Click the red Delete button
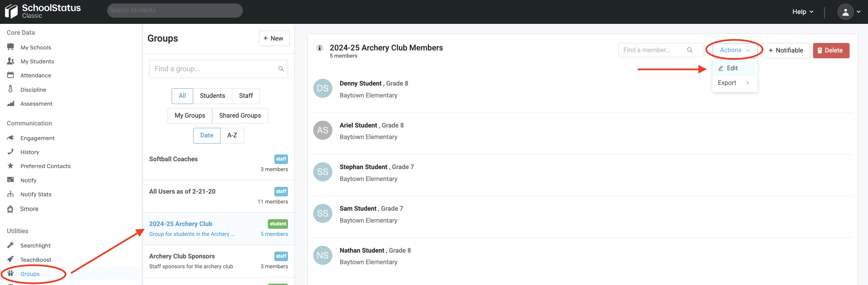Image resolution: width=868 pixels, height=285 pixels. (831, 50)
